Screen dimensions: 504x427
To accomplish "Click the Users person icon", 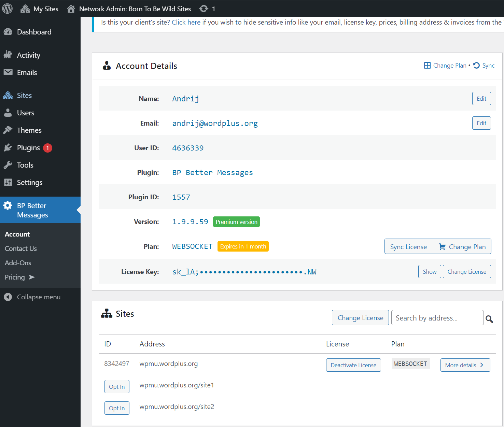I will click(8, 113).
